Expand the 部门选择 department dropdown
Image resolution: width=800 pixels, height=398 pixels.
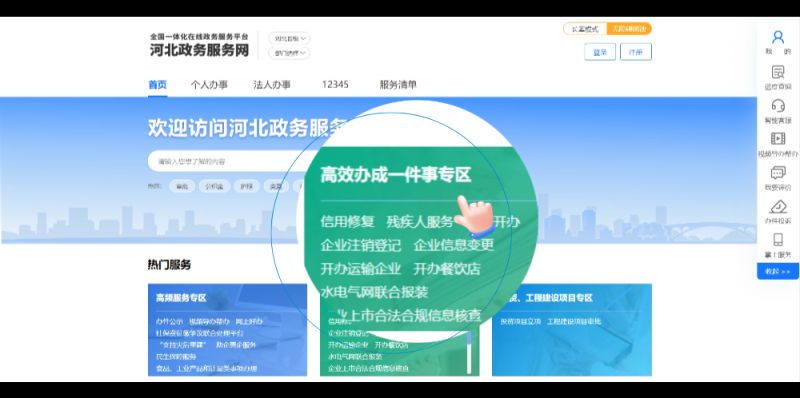[289, 53]
